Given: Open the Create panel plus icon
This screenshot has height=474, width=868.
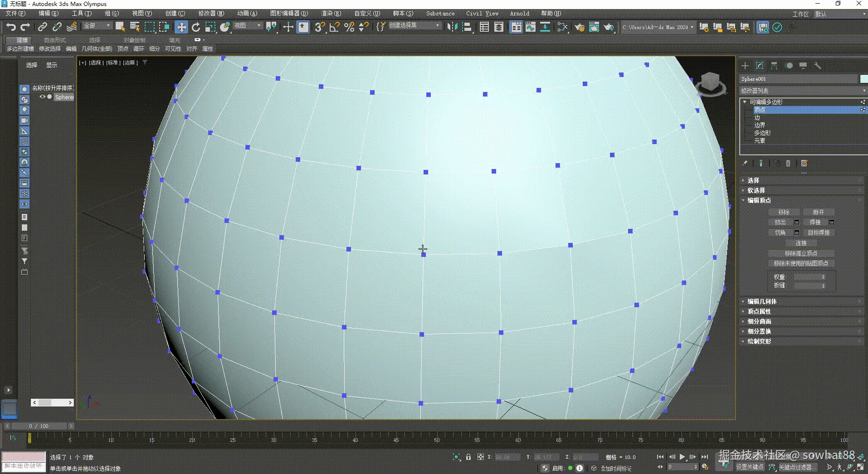Looking at the screenshot, I should pos(745,66).
